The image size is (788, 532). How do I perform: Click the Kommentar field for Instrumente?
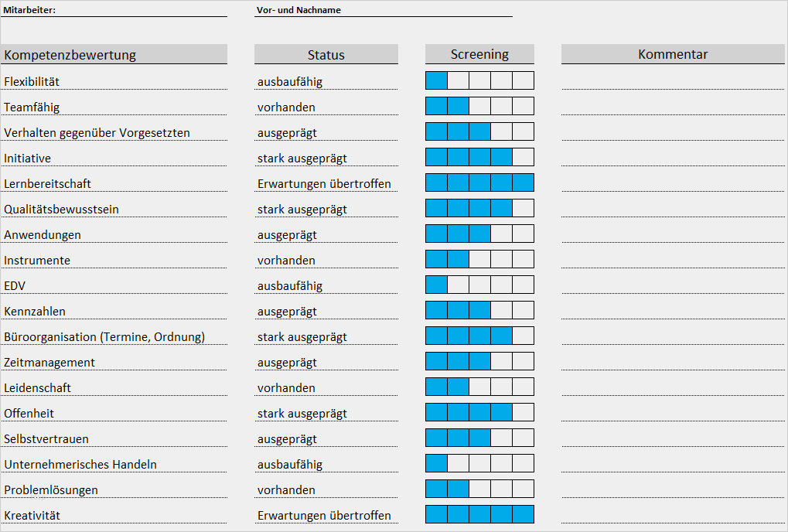(x=672, y=260)
